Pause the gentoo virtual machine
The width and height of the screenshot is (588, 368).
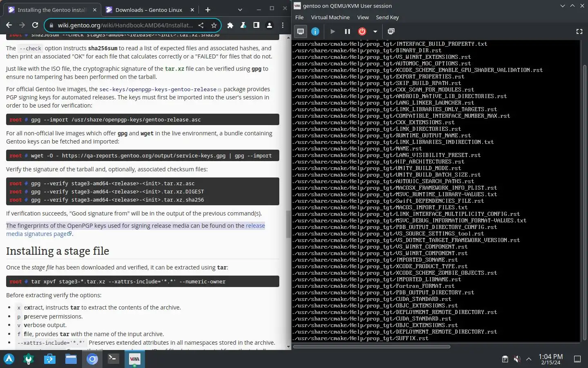point(347,31)
